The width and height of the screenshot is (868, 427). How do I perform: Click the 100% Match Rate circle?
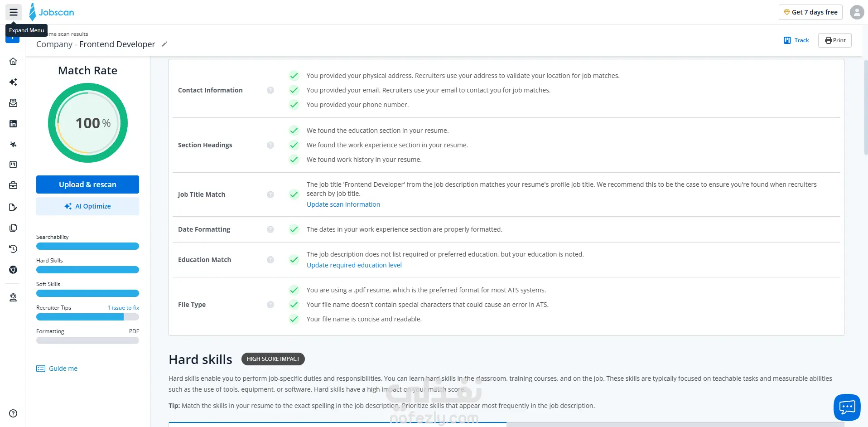[x=88, y=123]
